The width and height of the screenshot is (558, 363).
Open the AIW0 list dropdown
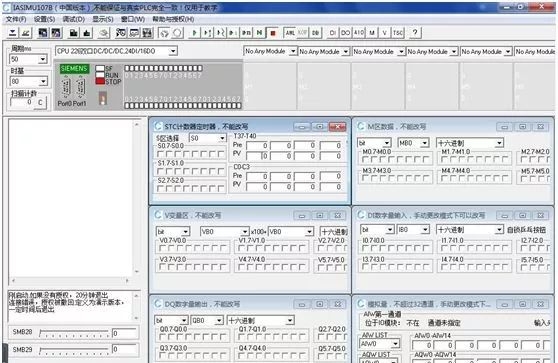coord(395,343)
